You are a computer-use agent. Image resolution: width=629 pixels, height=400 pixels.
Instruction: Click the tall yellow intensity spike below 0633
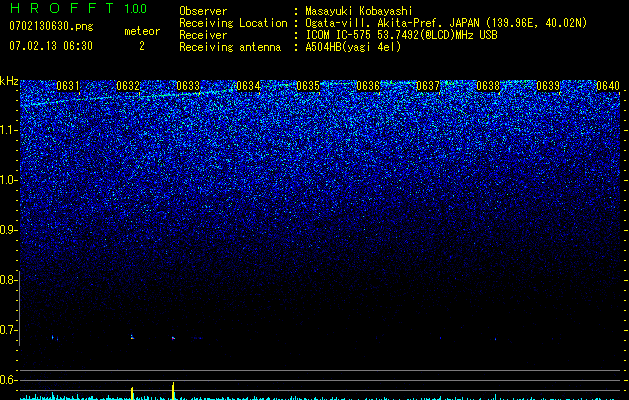173,391
